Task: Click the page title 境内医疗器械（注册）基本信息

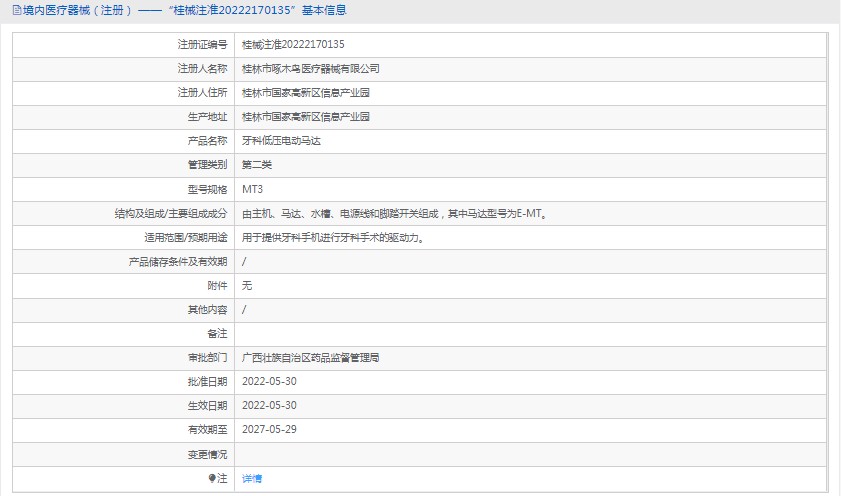Action: [185, 10]
